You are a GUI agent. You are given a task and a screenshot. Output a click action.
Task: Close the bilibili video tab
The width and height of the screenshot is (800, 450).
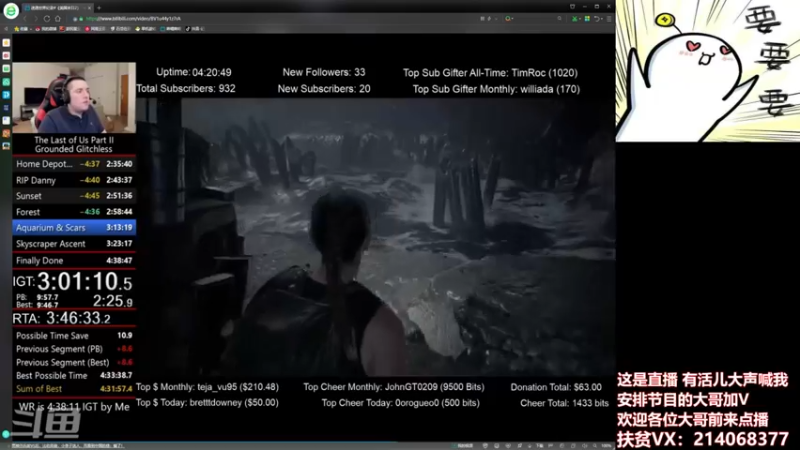coord(90,8)
